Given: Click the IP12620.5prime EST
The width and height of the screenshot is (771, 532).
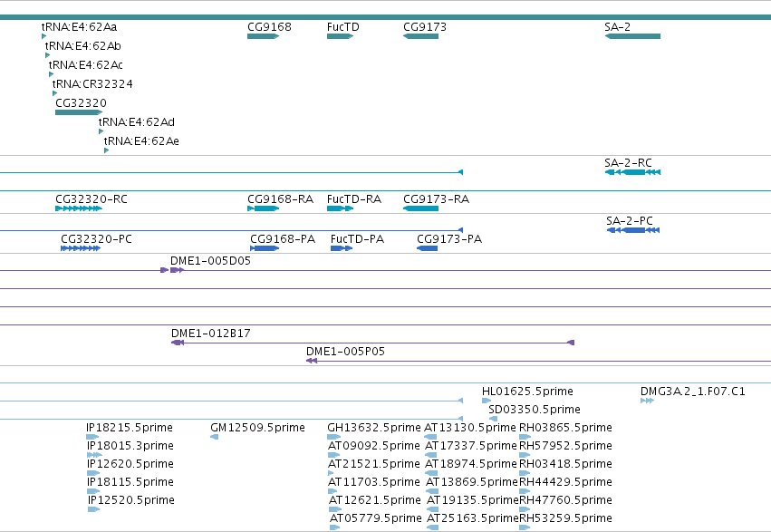Looking at the screenshot, I should click(93, 473).
